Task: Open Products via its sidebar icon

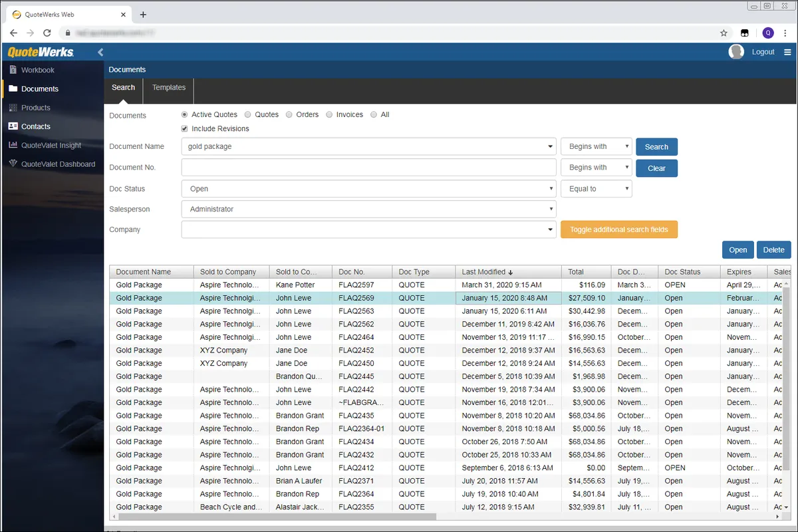Action: 13,108
